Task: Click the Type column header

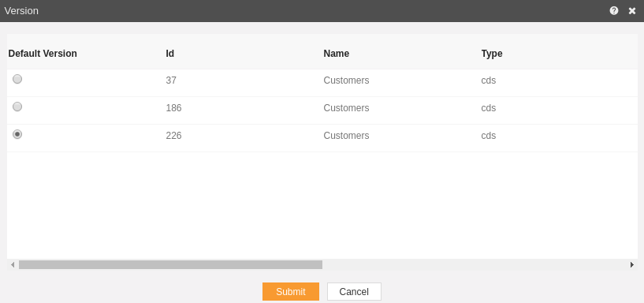Action: click(492, 54)
